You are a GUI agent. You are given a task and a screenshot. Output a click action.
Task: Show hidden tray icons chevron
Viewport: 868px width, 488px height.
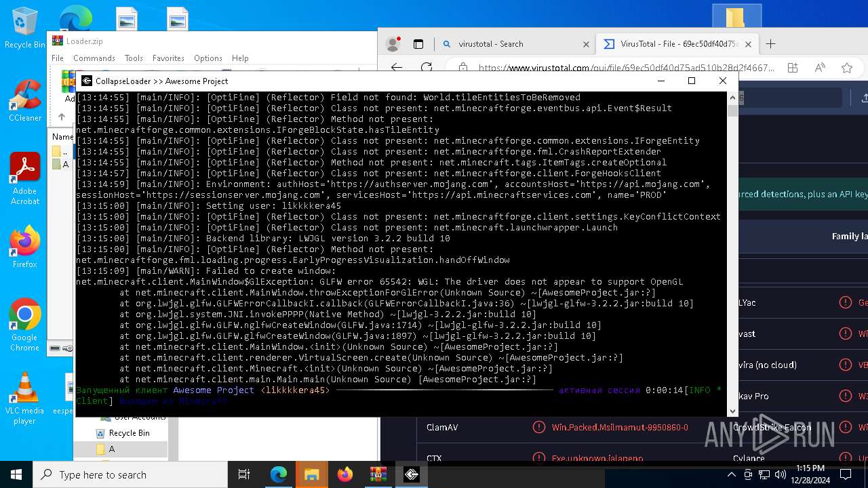(x=732, y=474)
